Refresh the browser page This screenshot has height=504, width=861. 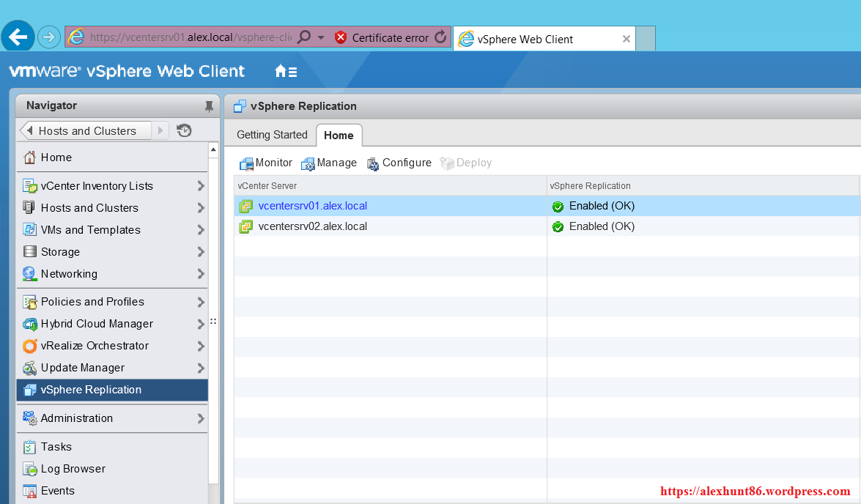pyautogui.click(x=440, y=37)
